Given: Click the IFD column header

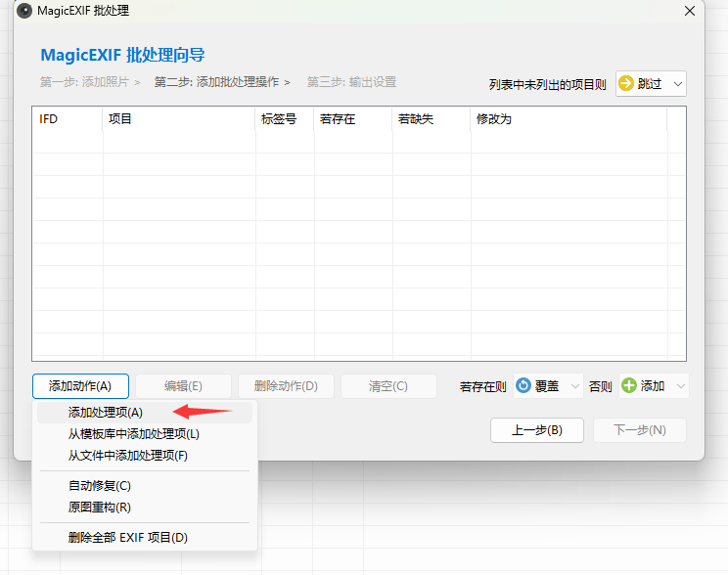Looking at the screenshot, I should (68, 119).
